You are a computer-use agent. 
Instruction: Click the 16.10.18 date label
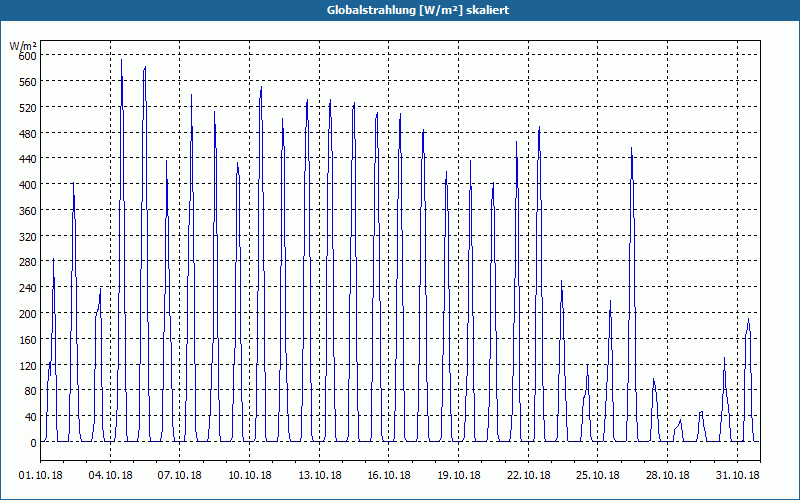point(389,475)
